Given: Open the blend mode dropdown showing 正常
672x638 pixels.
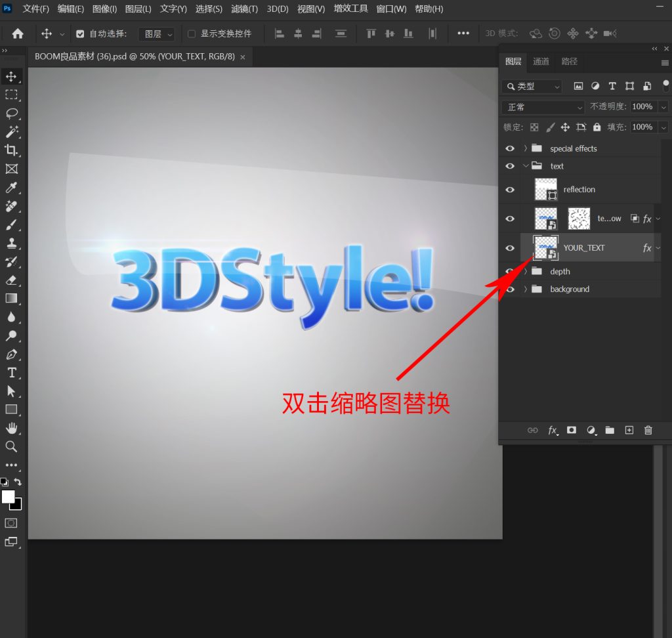Looking at the screenshot, I should tap(542, 106).
